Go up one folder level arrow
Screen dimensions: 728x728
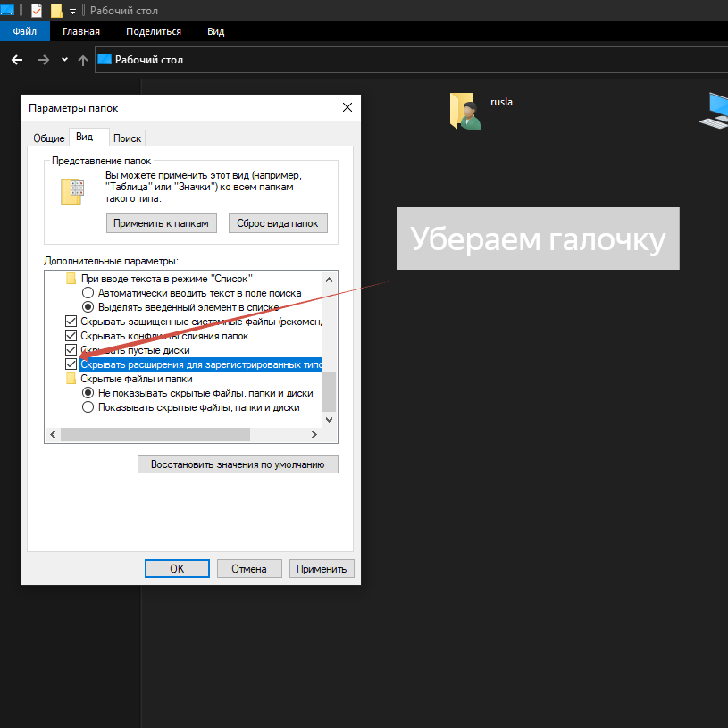(x=83, y=60)
